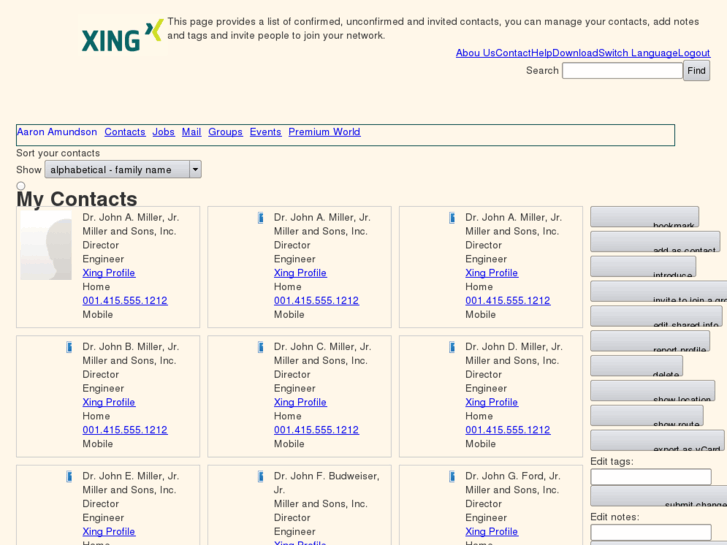Focus the Search input field
Image resolution: width=727 pixels, height=545 pixels.
point(622,71)
